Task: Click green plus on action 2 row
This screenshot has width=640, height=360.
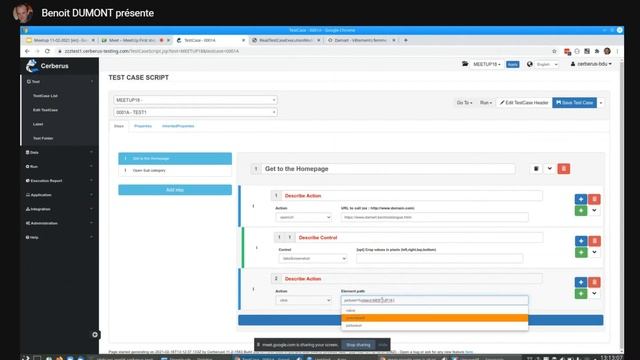Action: click(581, 293)
